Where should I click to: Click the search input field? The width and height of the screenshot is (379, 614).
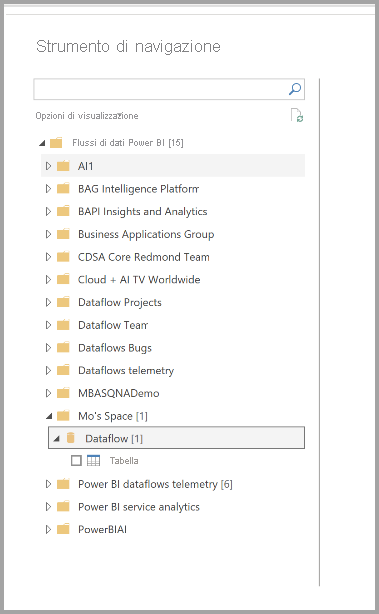point(169,89)
